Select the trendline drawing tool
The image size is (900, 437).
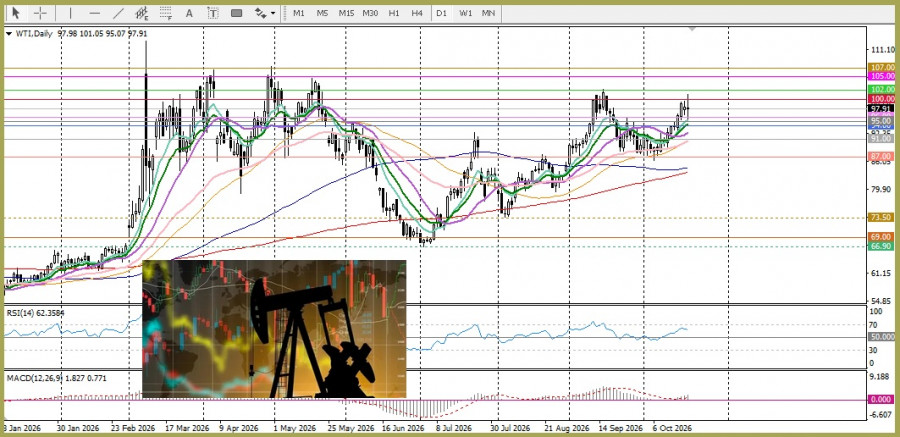point(118,13)
